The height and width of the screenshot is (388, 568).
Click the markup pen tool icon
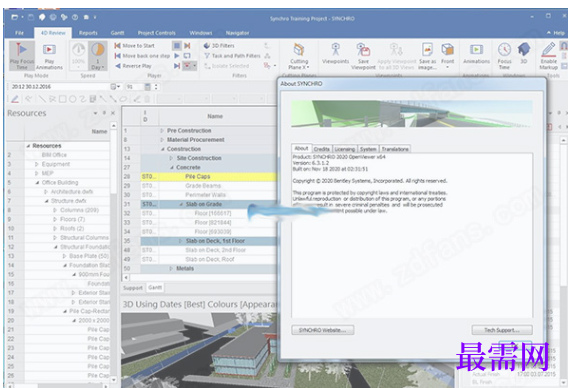14,99
